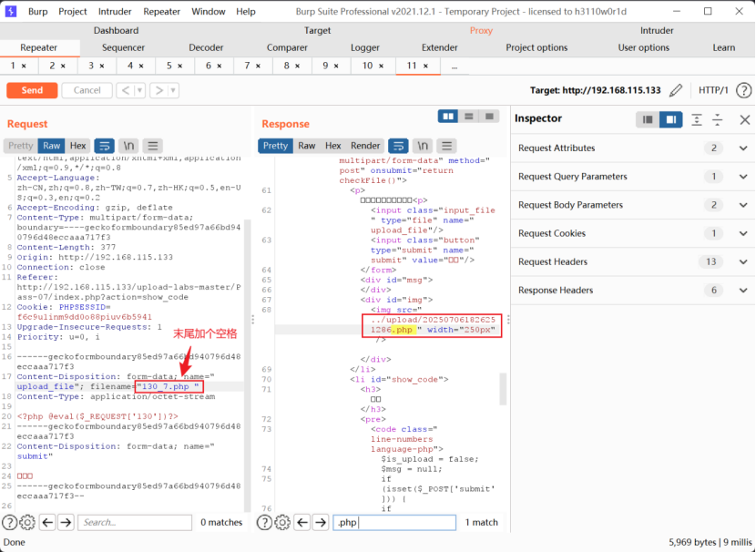Expand Request Cookies section
756x552 pixels.
[x=743, y=233]
